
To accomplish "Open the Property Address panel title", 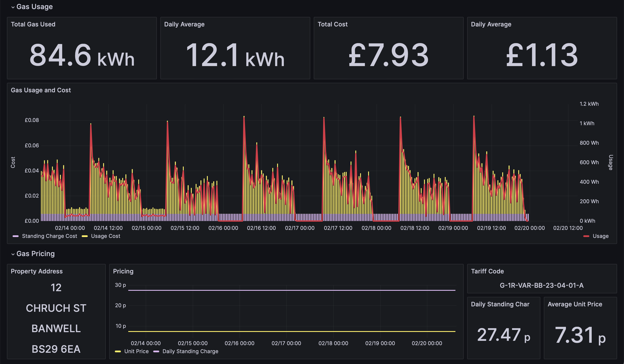I will pyautogui.click(x=37, y=271).
